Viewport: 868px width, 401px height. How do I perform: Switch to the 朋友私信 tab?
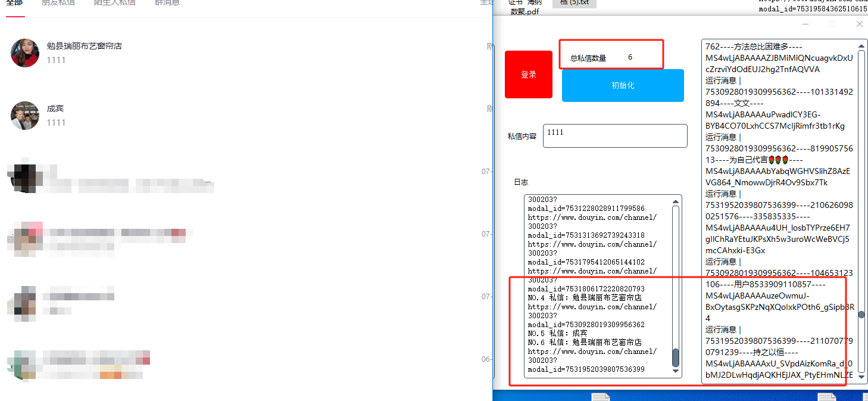tap(58, 3)
